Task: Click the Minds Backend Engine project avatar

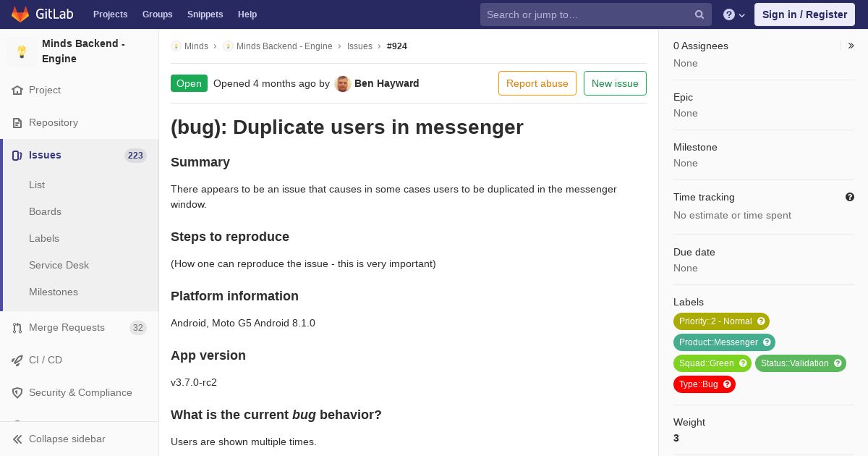Action: (x=22, y=51)
